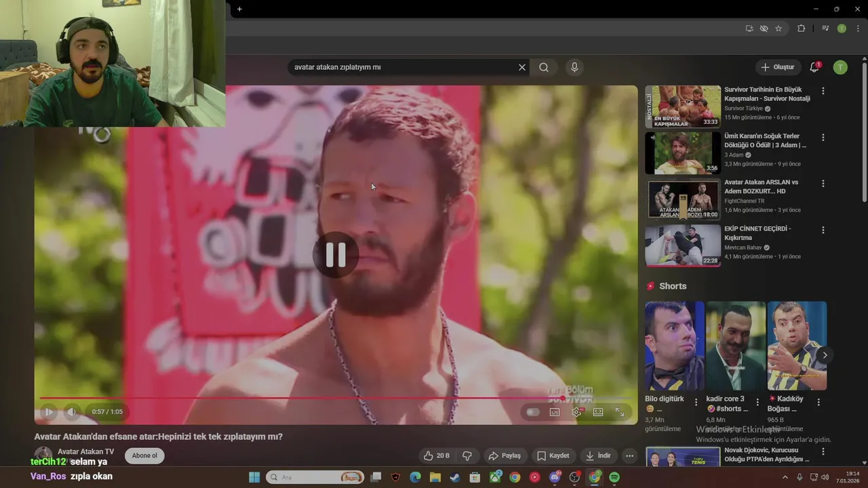Image resolution: width=868 pixels, height=488 pixels.
Task: Expand hidden system tray icons chevron
Action: point(786,477)
